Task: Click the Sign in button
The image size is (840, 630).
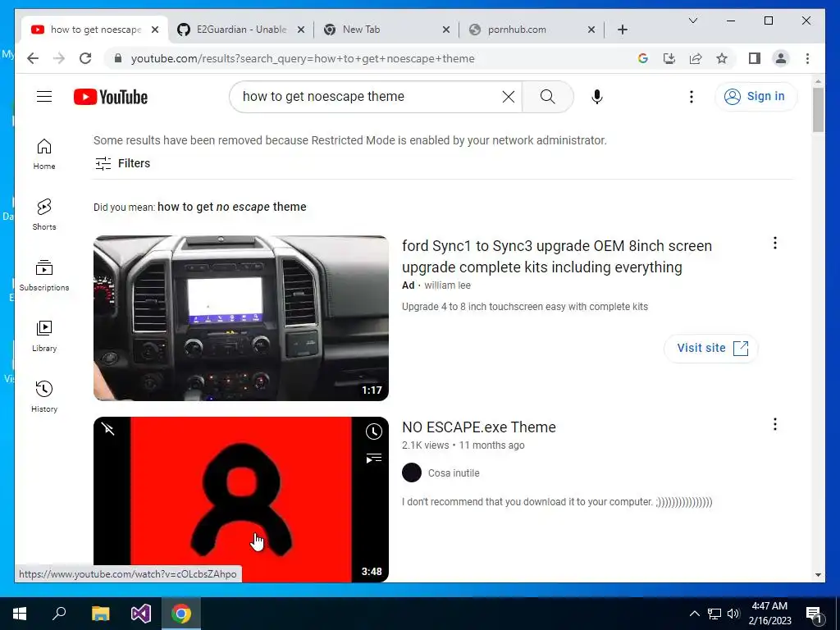Action: [756, 97]
